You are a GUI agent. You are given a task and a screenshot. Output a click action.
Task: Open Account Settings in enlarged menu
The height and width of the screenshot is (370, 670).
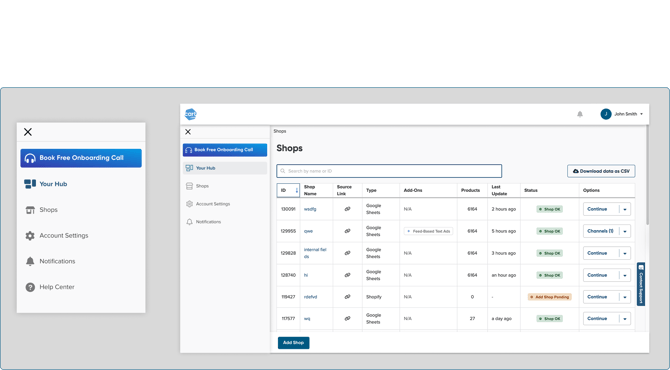click(64, 235)
